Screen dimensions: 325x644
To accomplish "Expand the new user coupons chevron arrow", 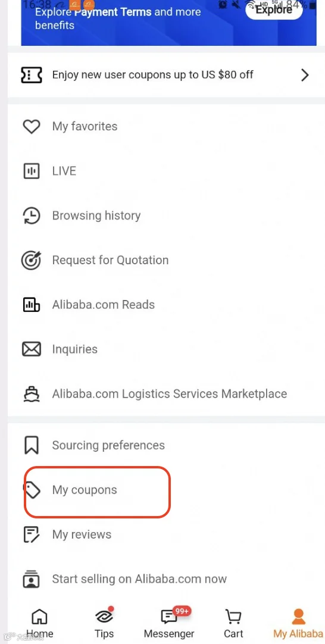I will click(x=304, y=75).
